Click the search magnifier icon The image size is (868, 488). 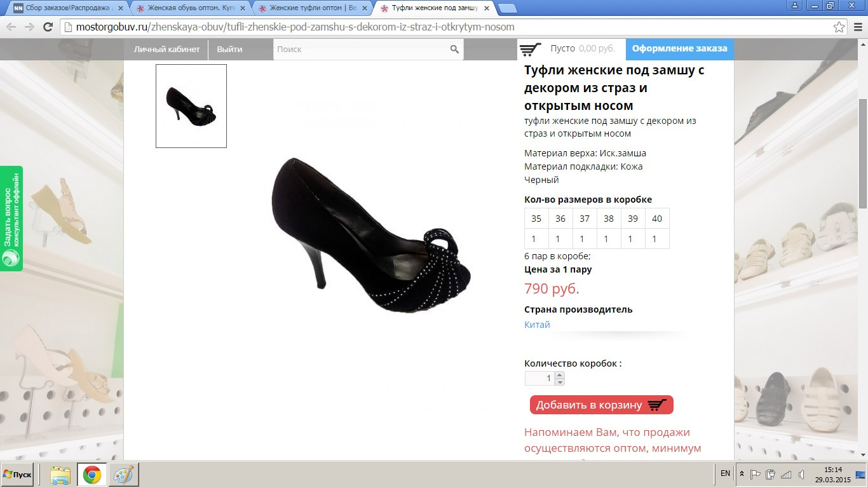coord(454,49)
